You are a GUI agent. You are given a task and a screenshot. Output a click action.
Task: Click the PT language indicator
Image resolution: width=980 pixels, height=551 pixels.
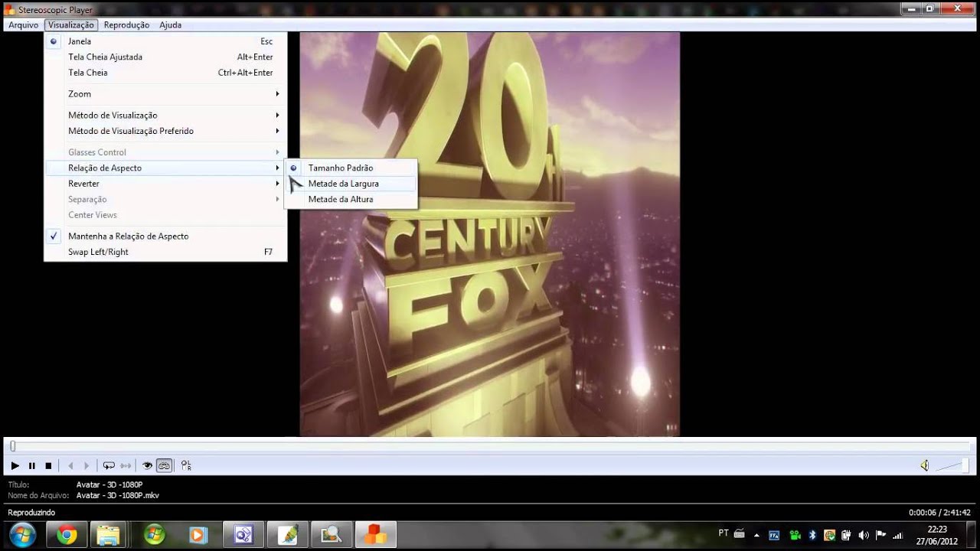click(724, 533)
